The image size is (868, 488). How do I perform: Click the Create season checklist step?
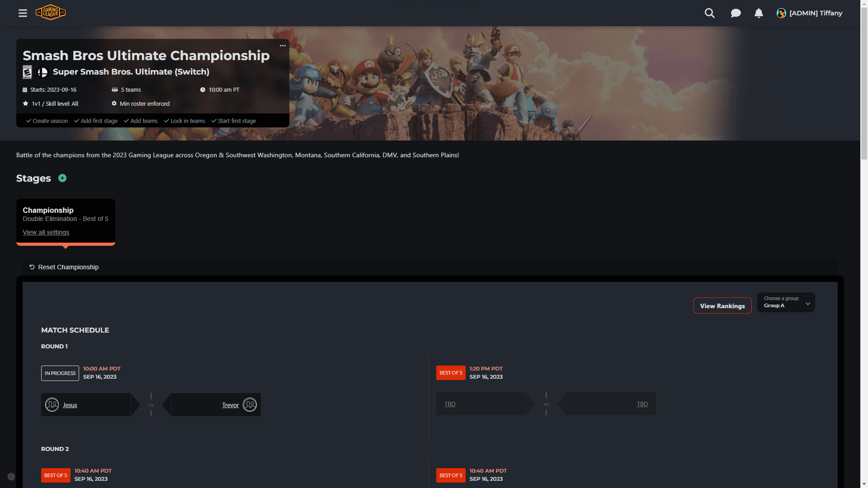pos(47,121)
